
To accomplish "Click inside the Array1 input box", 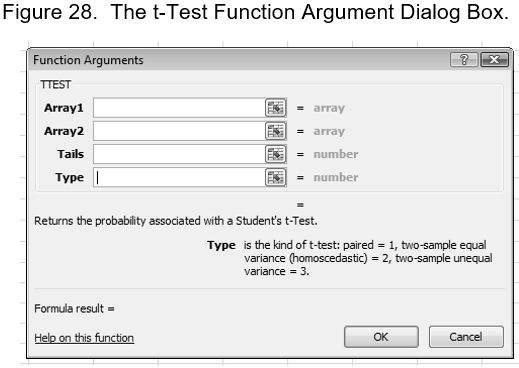I will click(x=179, y=108).
